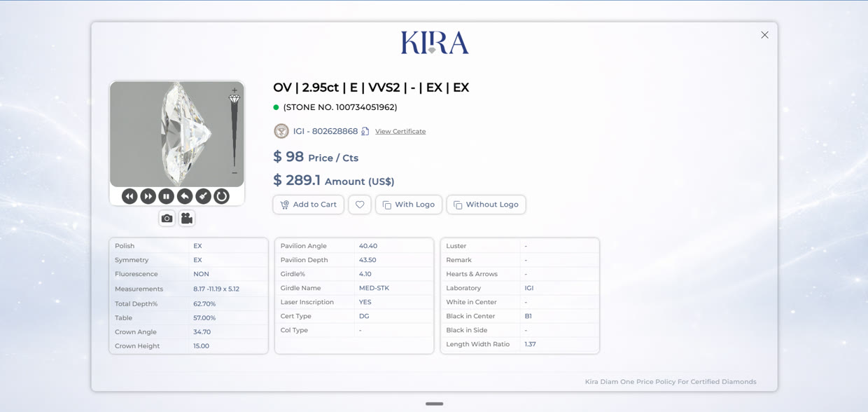
Task: Click the back arrow icon under viewer
Action: [185, 196]
